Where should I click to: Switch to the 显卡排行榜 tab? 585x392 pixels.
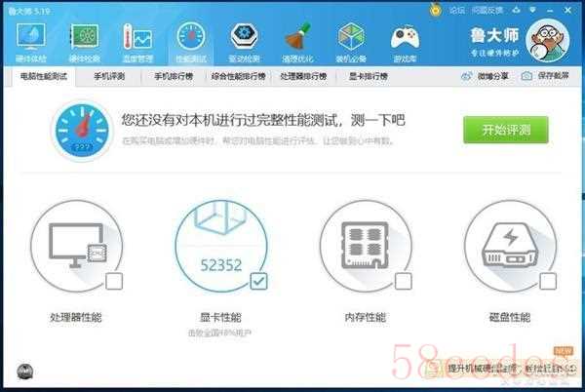point(369,76)
